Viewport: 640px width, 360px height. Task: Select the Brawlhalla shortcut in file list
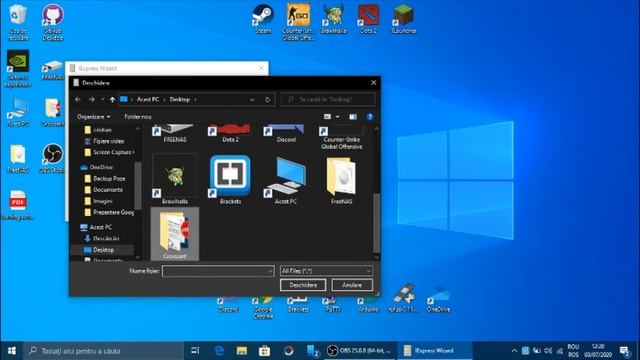pyautogui.click(x=175, y=180)
